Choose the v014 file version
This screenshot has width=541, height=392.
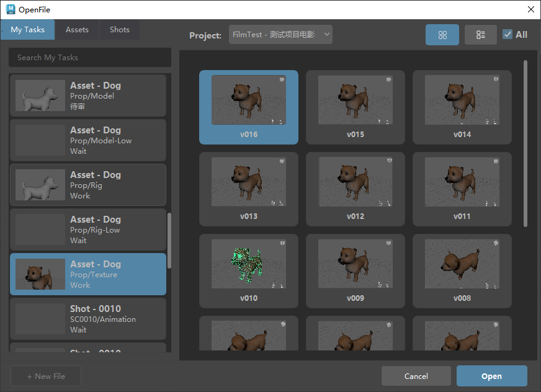point(462,107)
